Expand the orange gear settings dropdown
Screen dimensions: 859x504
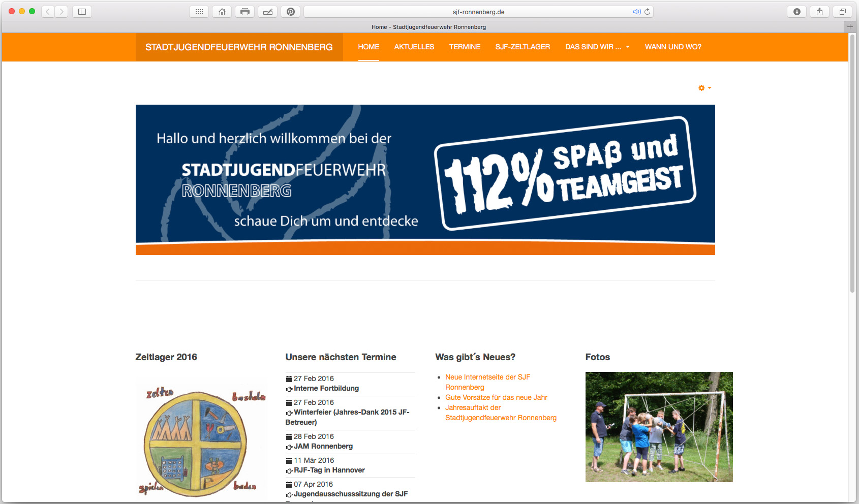click(x=704, y=88)
